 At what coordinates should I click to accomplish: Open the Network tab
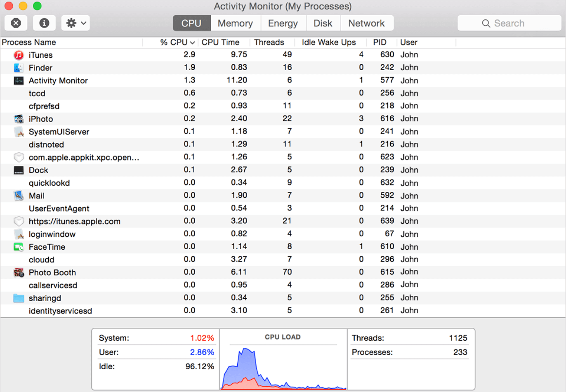click(366, 23)
